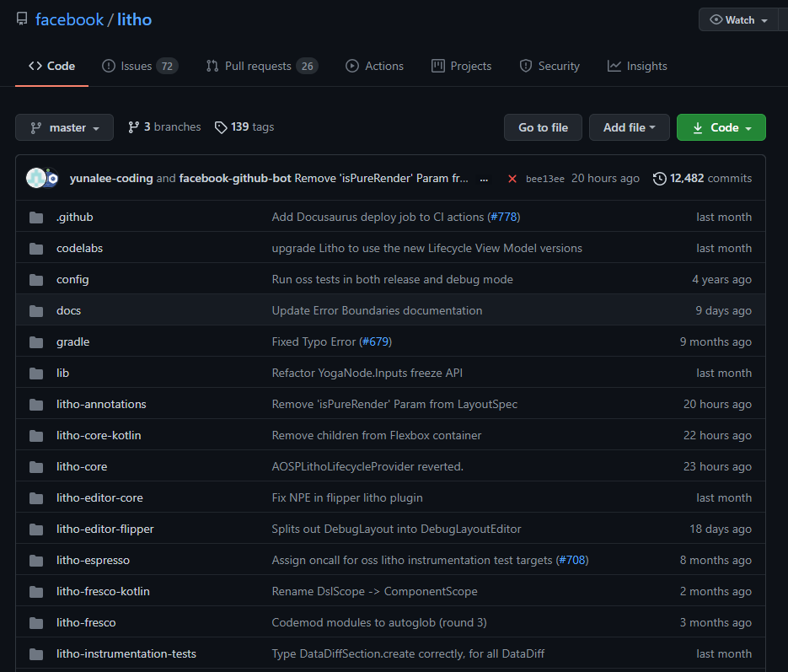This screenshot has width=788, height=672.
Task: Open the litho-core folder name
Action: coord(82,466)
